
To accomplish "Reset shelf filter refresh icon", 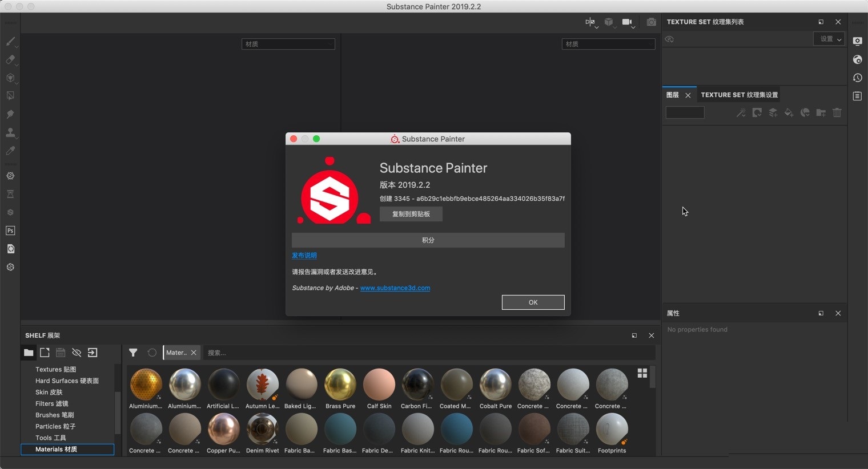I will tap(152, 353).
